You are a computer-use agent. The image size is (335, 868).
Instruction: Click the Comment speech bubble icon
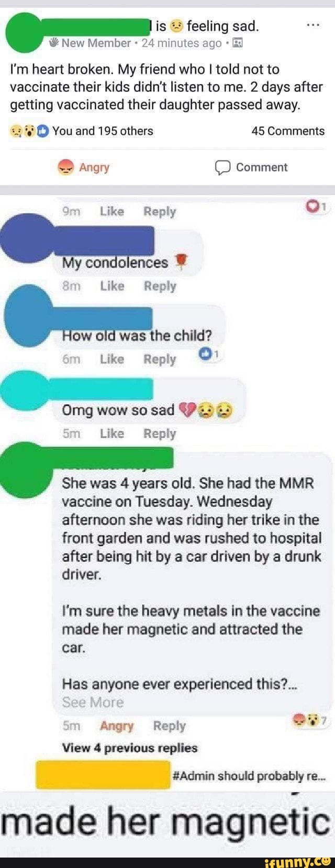pos(222,167)
